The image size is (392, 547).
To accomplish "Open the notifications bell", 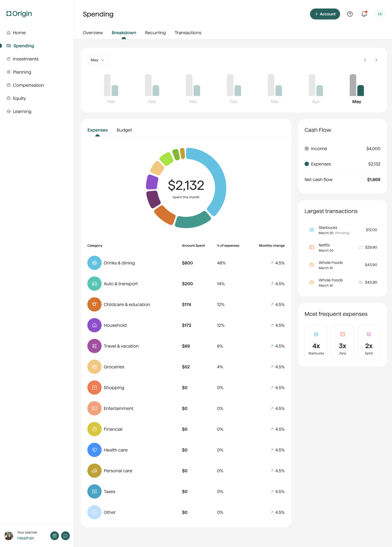I will (x=364, y=14).
